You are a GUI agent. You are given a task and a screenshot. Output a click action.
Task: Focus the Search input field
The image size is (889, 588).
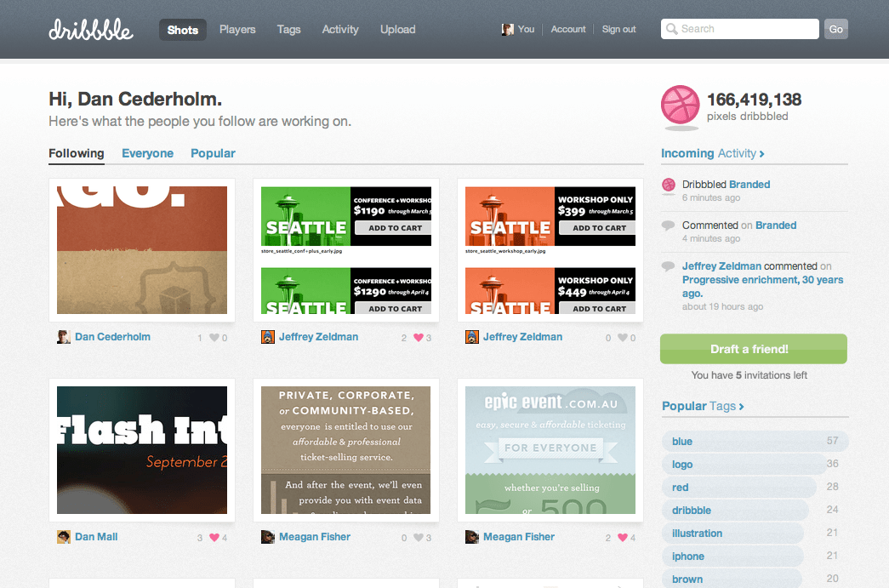(740, 29)
